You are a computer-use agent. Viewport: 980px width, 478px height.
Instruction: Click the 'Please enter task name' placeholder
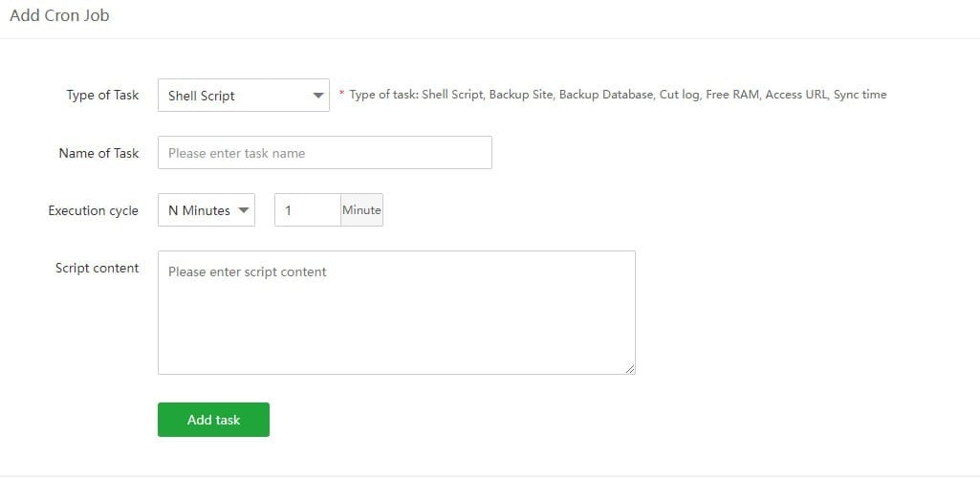(236, 153)
